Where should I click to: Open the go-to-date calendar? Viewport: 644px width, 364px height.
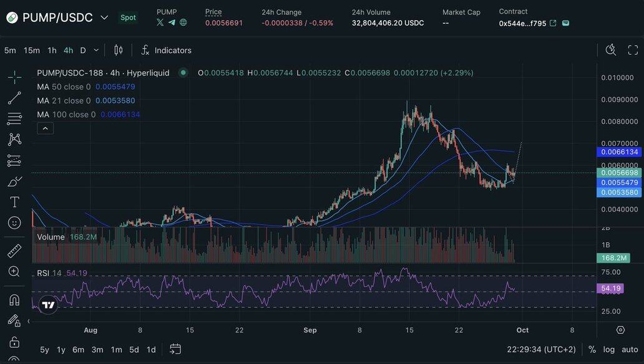click(x=175, y=349)
